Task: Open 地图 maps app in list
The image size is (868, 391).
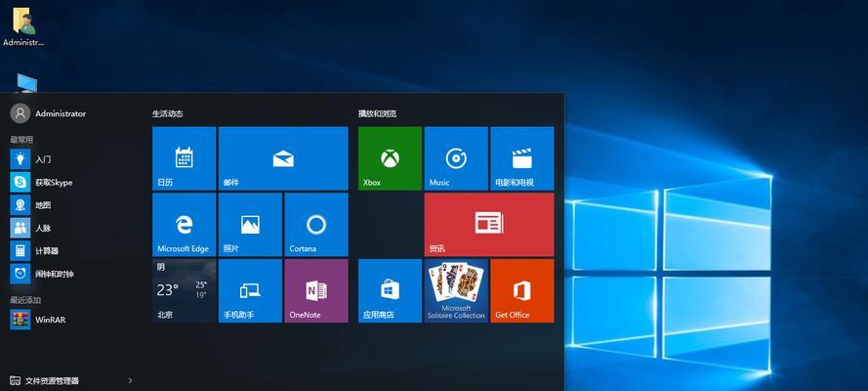Action: (71, 205)
